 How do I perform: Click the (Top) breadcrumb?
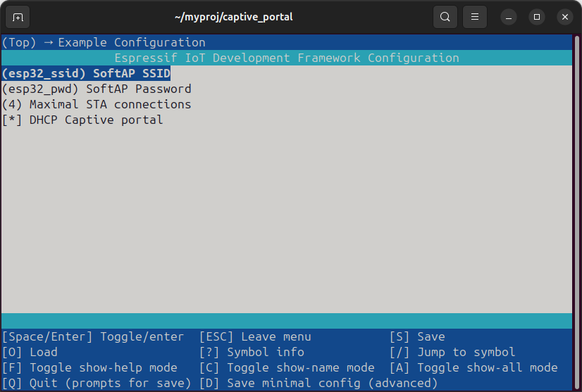click(x=19, y=43)
